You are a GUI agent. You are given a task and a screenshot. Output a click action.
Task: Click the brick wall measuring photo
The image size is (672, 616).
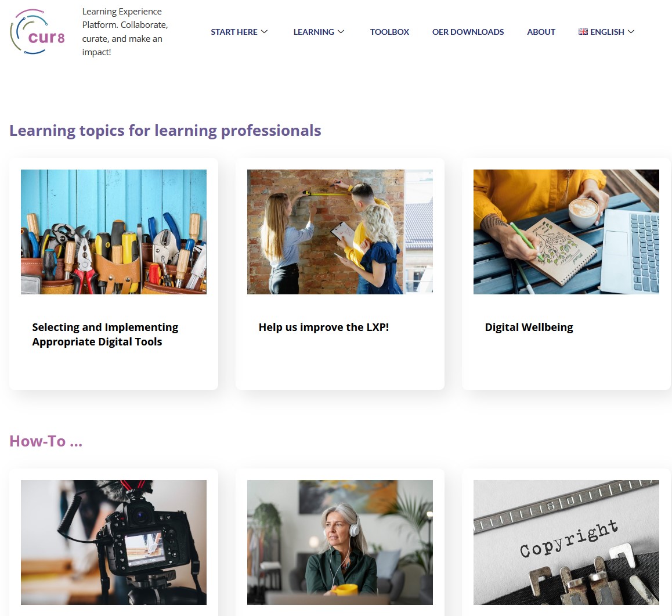coord(340,232)
